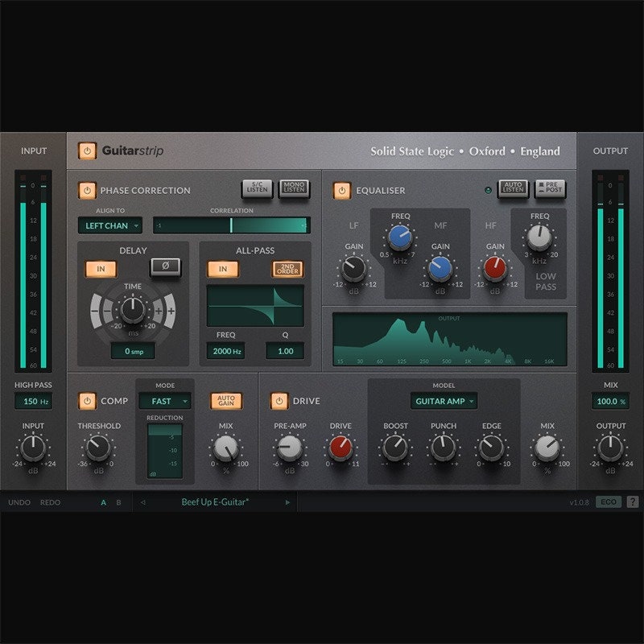The image size is (644, 644).
Task: Click the Pre-Amp knob
Action: [x=290, y=448]
